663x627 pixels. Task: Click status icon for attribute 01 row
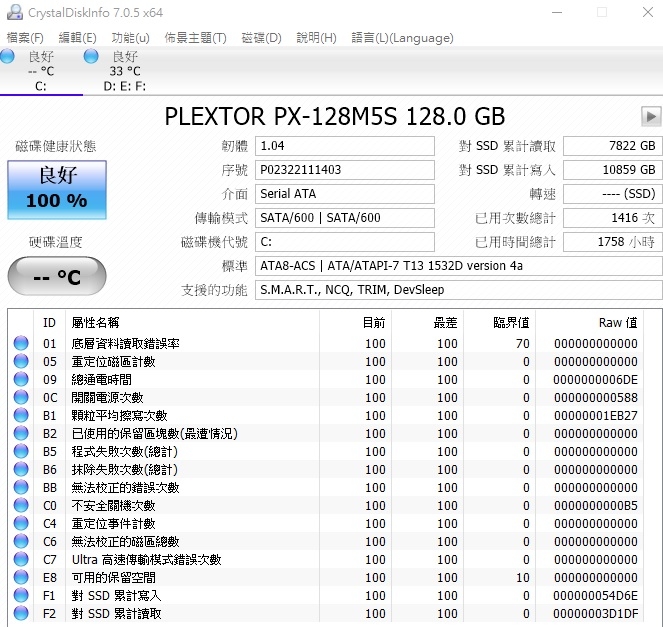[21, 344]
